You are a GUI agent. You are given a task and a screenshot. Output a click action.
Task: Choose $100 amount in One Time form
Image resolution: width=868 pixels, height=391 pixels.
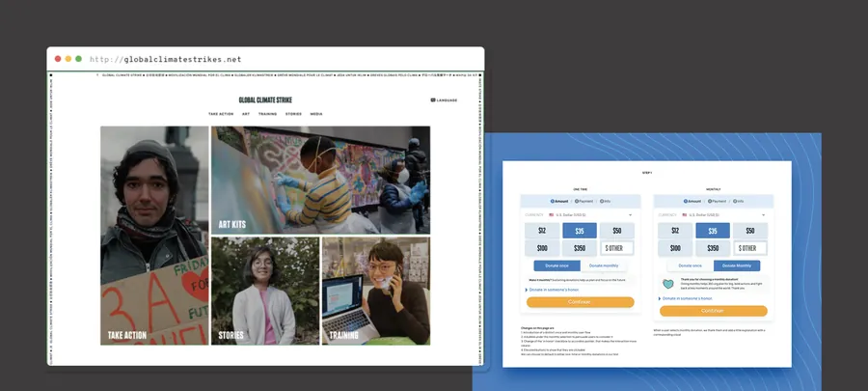(x=542, y=248)
